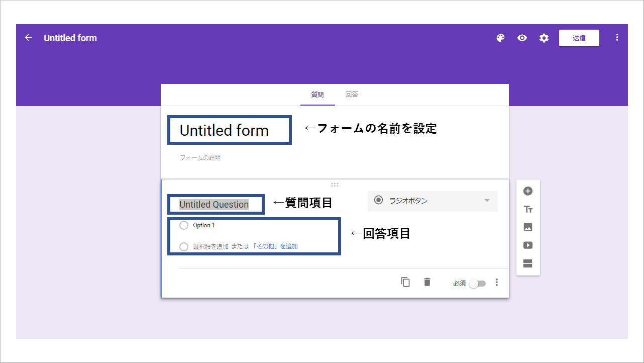The height and width of the screenshot is (363, 644).
Task: Open the theme color palette
Action: 500,38
